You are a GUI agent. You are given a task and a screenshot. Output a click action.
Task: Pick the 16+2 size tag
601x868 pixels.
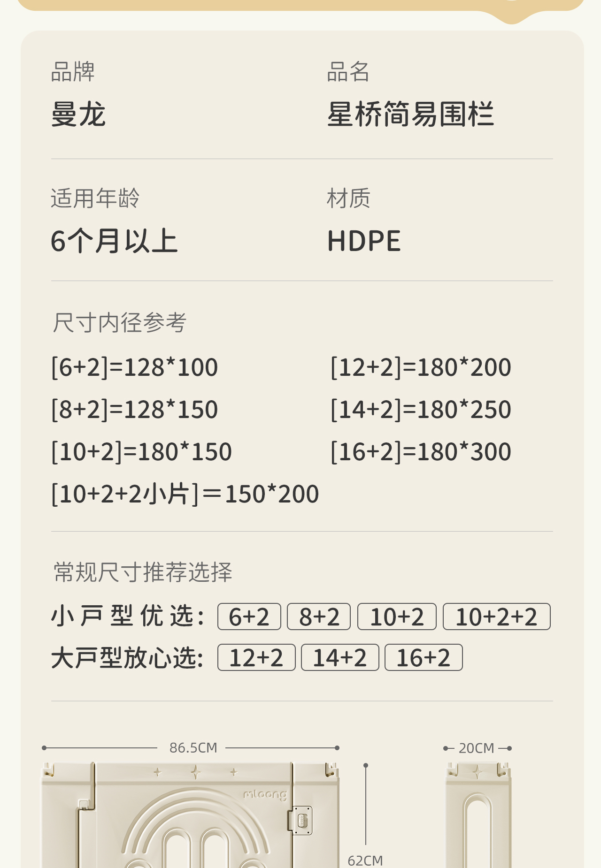click(x=424, y=657)
